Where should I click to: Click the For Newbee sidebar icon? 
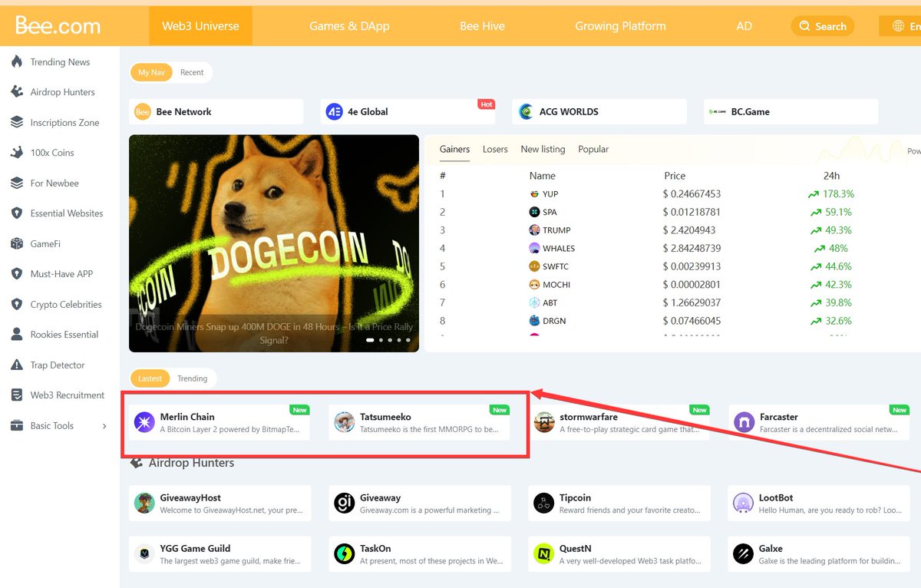(17, 183)
